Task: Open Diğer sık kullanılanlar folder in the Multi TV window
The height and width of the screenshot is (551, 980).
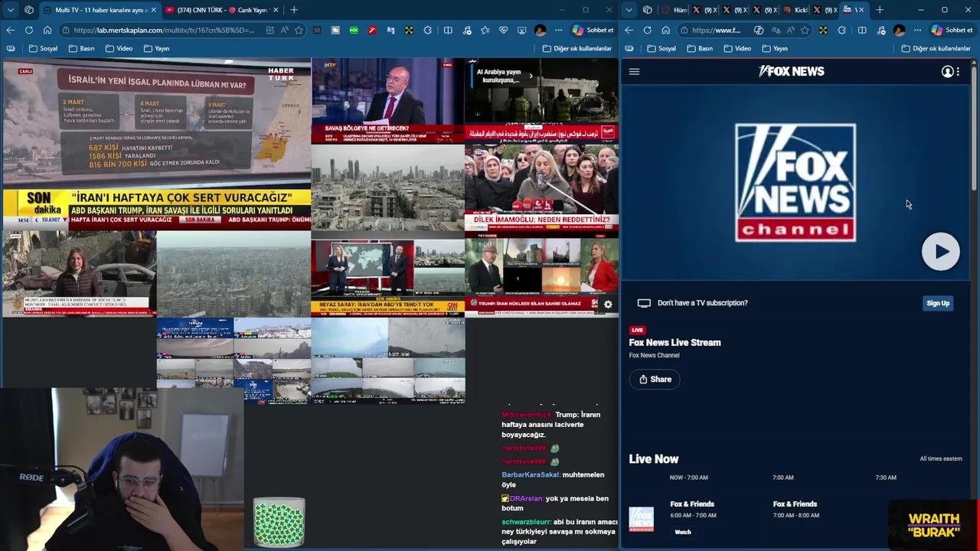Action: click(x=577, y=48)
